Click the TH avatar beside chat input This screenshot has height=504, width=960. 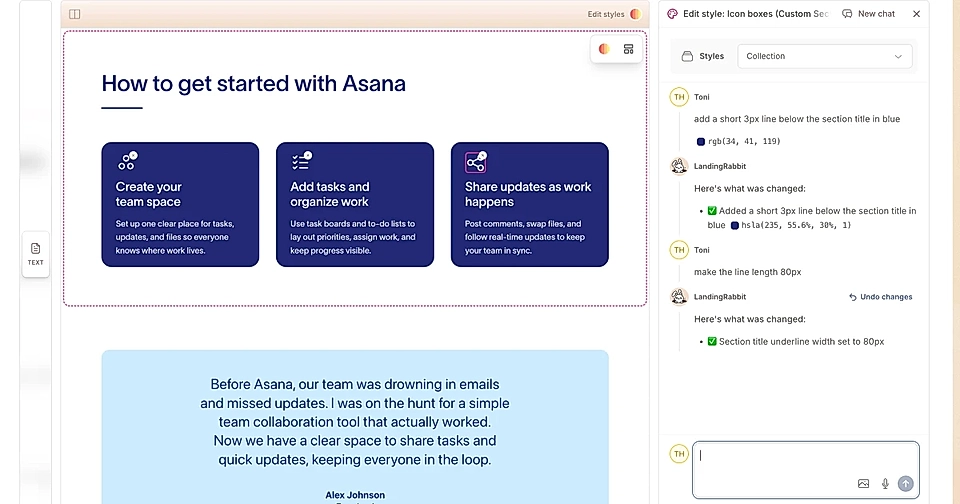(x=679, y=454)
